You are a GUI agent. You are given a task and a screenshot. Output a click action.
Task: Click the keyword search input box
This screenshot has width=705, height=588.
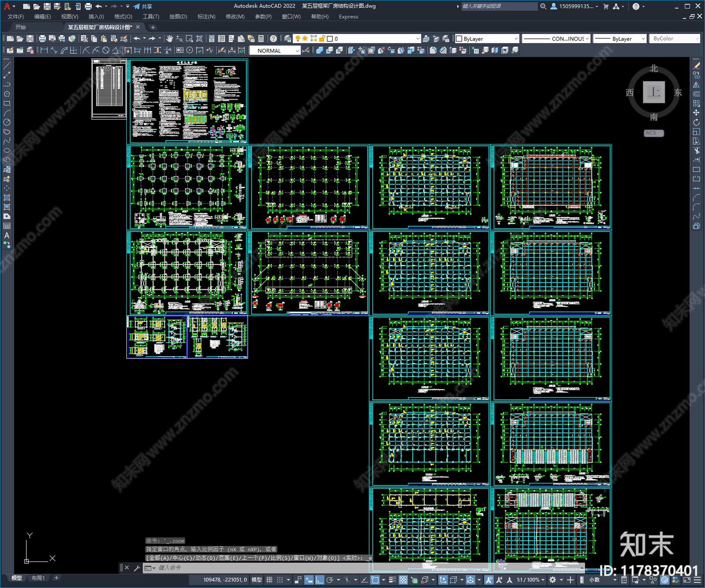point(499,6)
